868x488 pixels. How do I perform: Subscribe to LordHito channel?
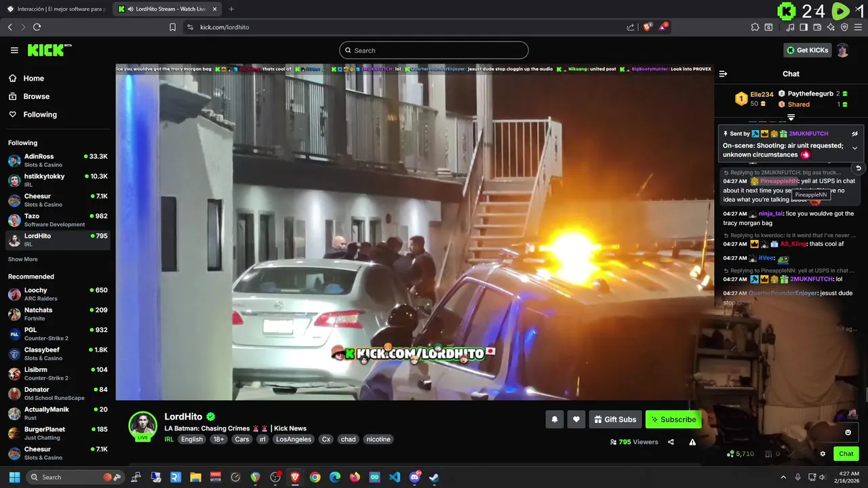tap(673, 420)
